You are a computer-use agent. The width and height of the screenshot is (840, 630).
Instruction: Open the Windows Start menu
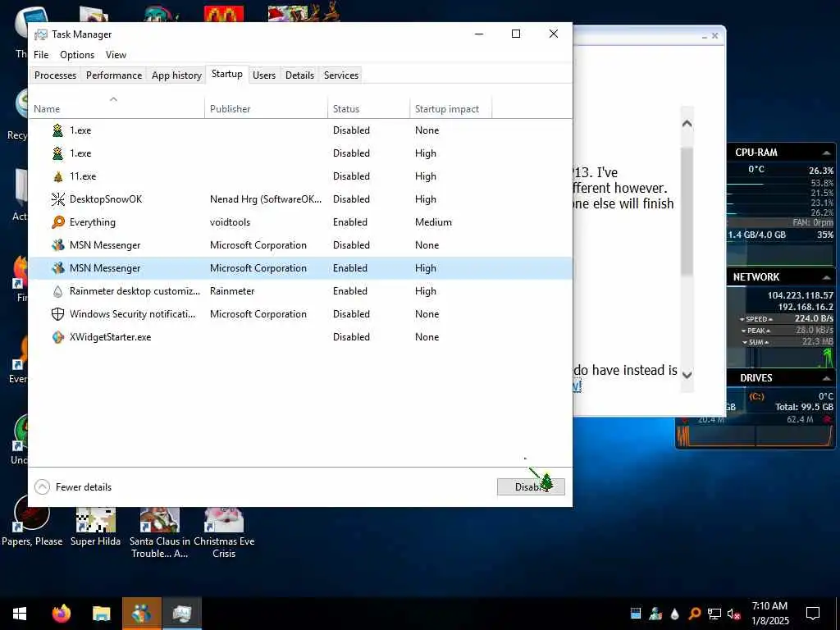pos(20,614)
